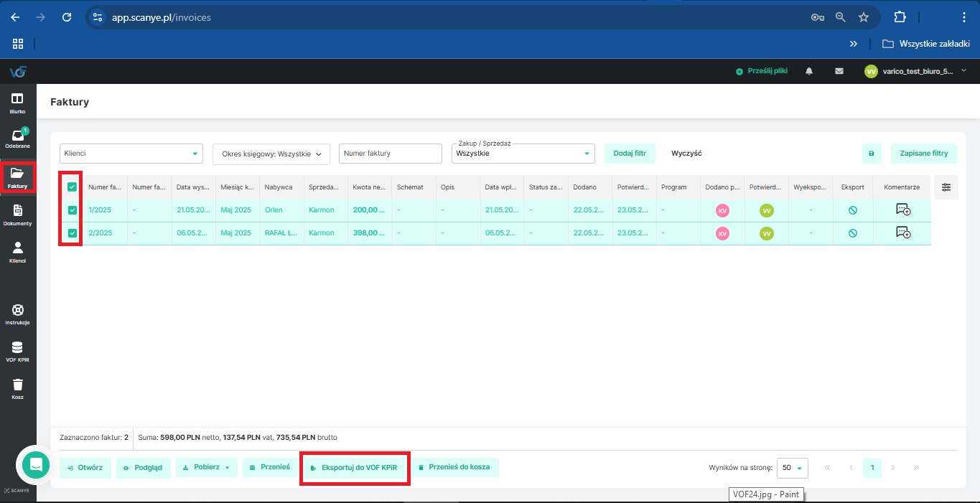Open VOF KPiR in the sidebar

click(x=18, y=352)
